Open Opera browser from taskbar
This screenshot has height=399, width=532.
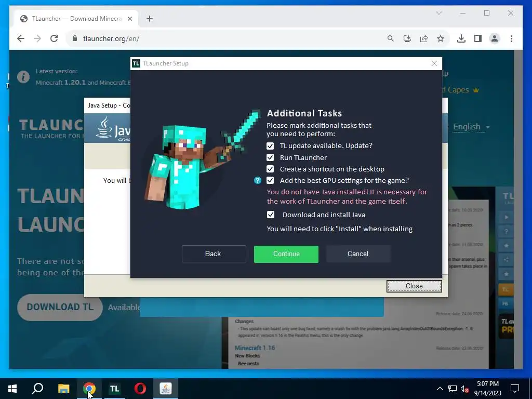140,389
